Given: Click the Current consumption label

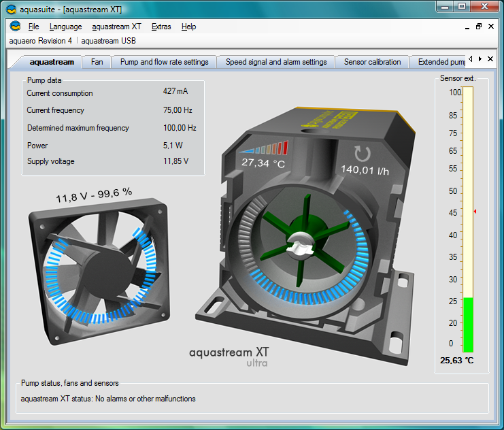Looking at the screenshot, I should tap(60, 93).
